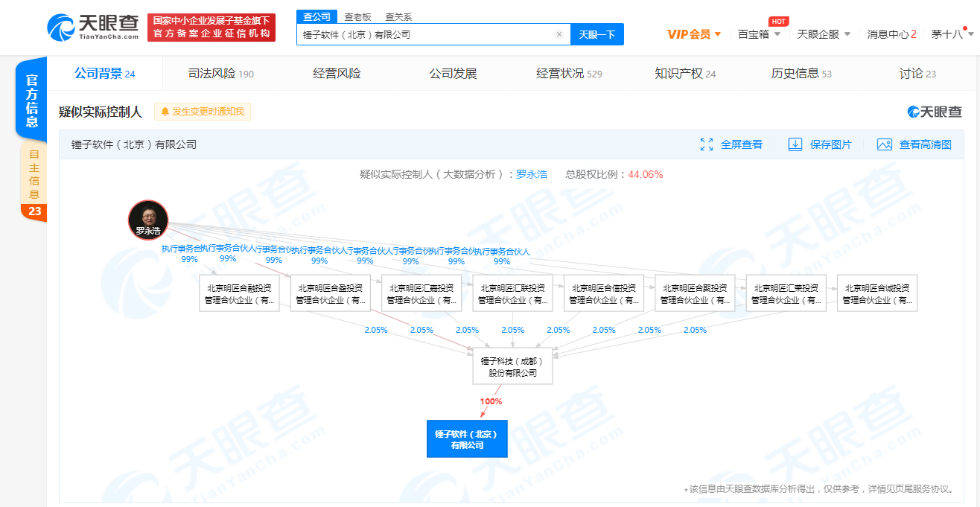Select the 北京明医合融投资 node
This screenshot has width=980, height=507.
(239, 293)
